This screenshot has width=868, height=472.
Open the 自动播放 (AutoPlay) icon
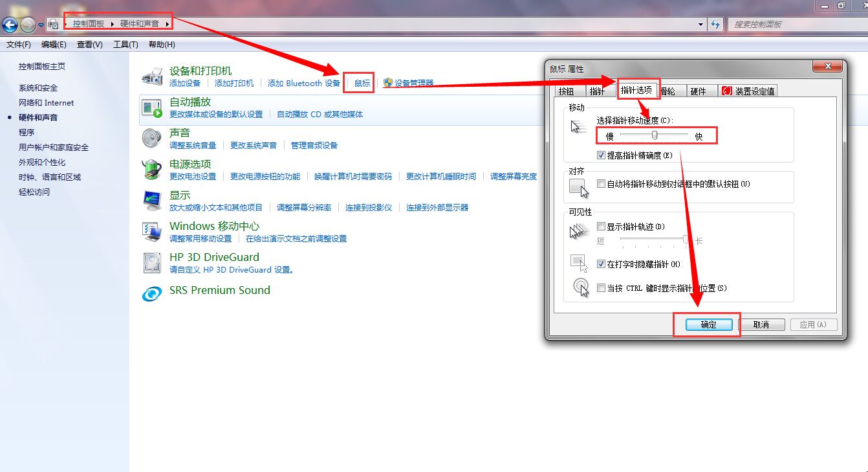tap(150, 108)
